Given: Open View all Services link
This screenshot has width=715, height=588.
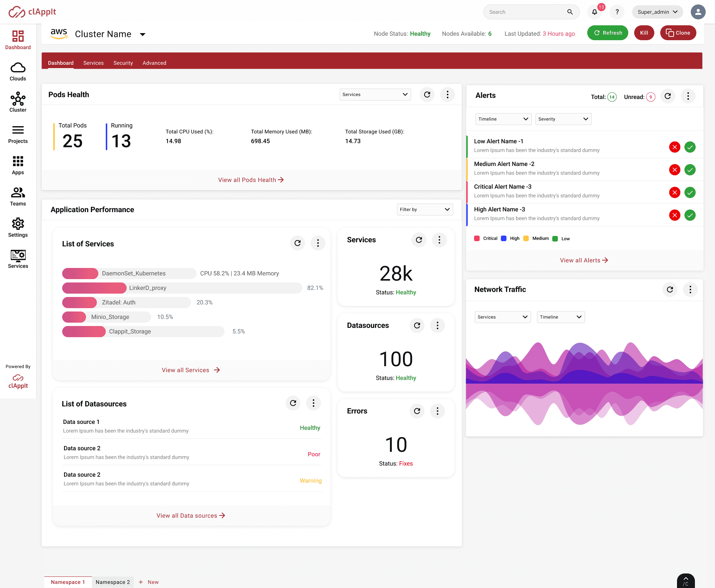Looking at the screenshot, I should tap(191, 370).
